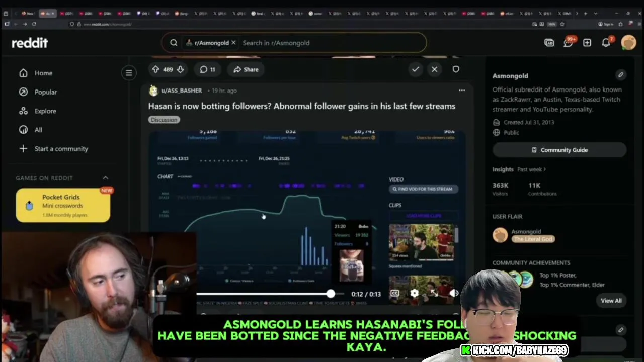
Task: Create a new post with plus icon
Action: [x=587, y=43]
